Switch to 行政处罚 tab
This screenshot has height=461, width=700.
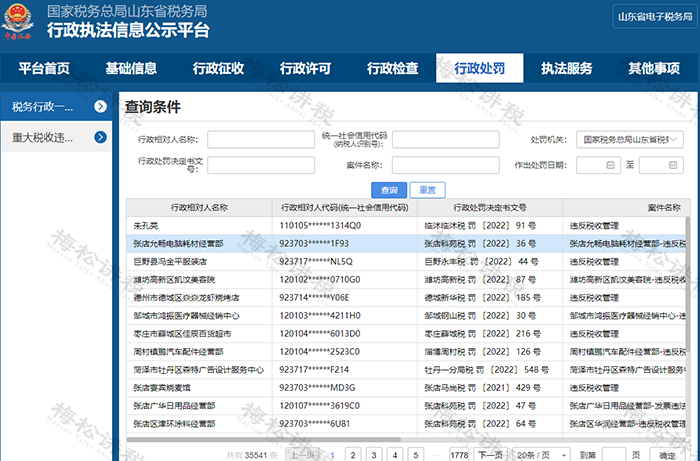[479, 68]
